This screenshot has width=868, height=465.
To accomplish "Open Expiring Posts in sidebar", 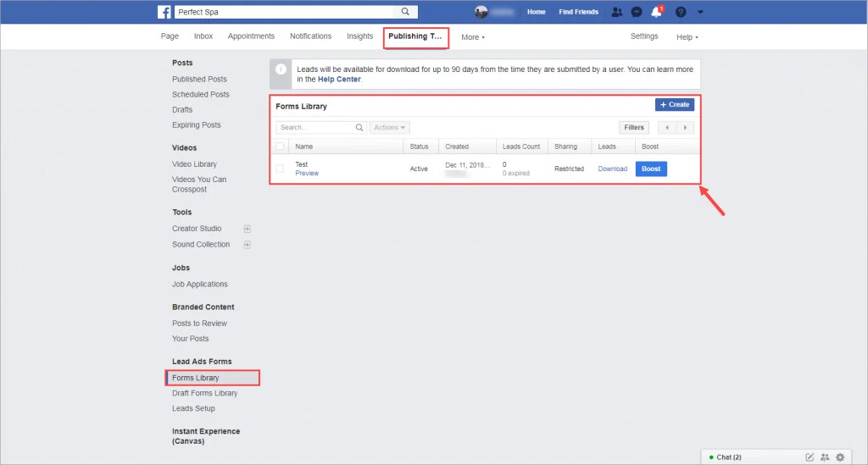I will coord(196,125).
